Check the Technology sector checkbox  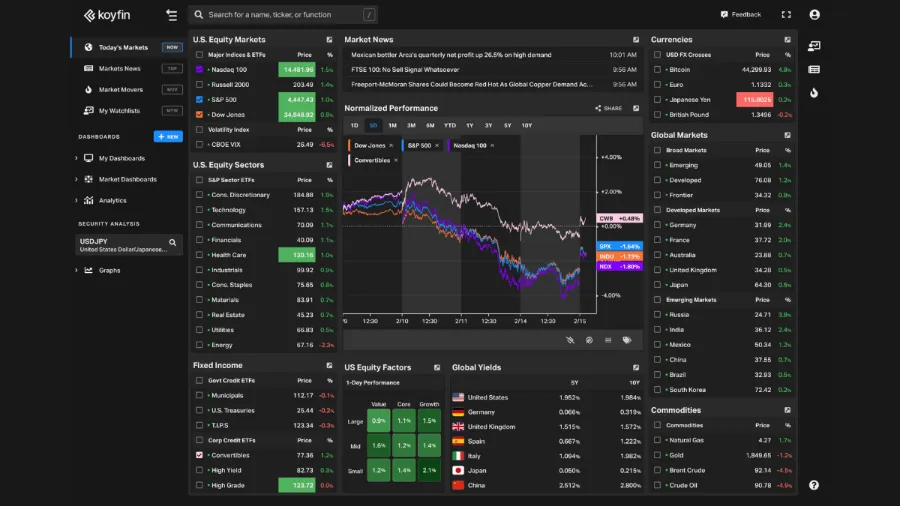[199, 210]
